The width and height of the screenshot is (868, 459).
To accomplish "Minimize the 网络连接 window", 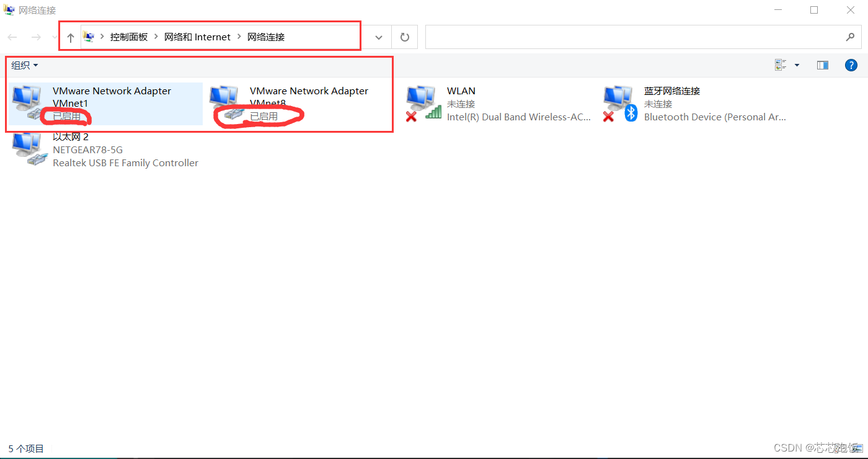I will (777, 10).
